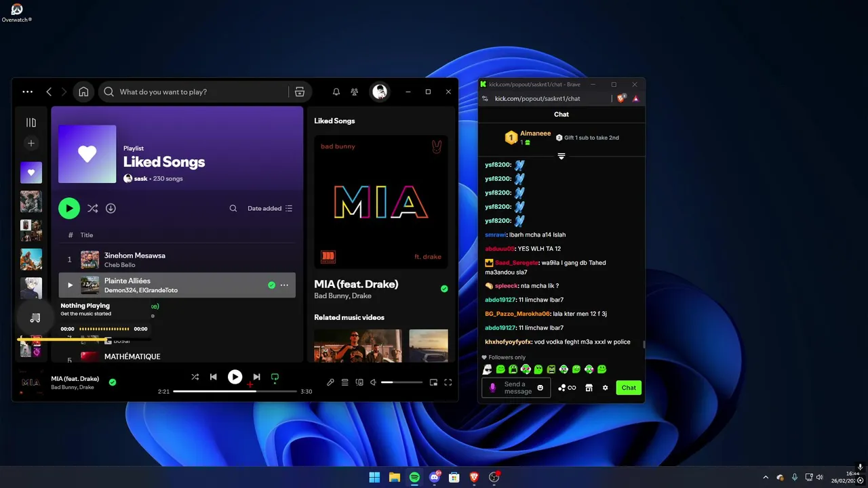
Task: Open more options for Plainte Alliées
Action: click(284, 285)
